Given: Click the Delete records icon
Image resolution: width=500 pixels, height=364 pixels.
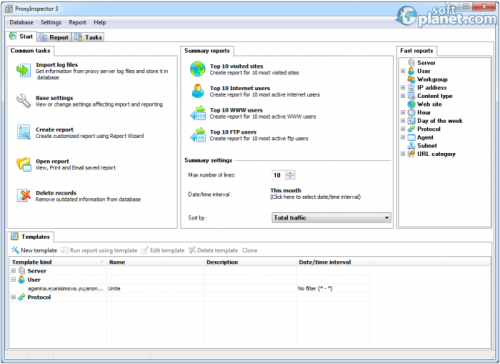Looking at the screenshot, I should [x=24, y=195].
